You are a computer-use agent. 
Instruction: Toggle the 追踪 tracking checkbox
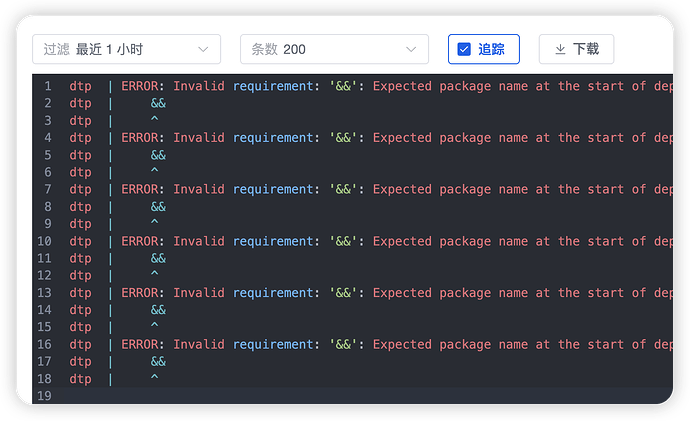[x=464, y=49]
